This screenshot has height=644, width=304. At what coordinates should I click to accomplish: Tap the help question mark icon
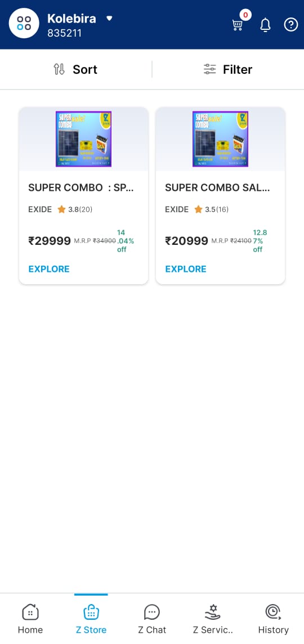pyautogui.click(x=291, y=25)
